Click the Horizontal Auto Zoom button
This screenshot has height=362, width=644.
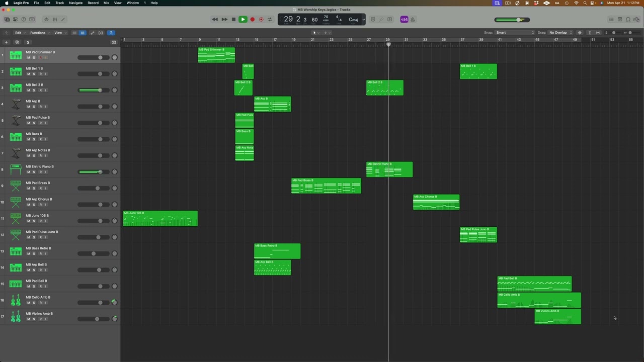point(598,33)
